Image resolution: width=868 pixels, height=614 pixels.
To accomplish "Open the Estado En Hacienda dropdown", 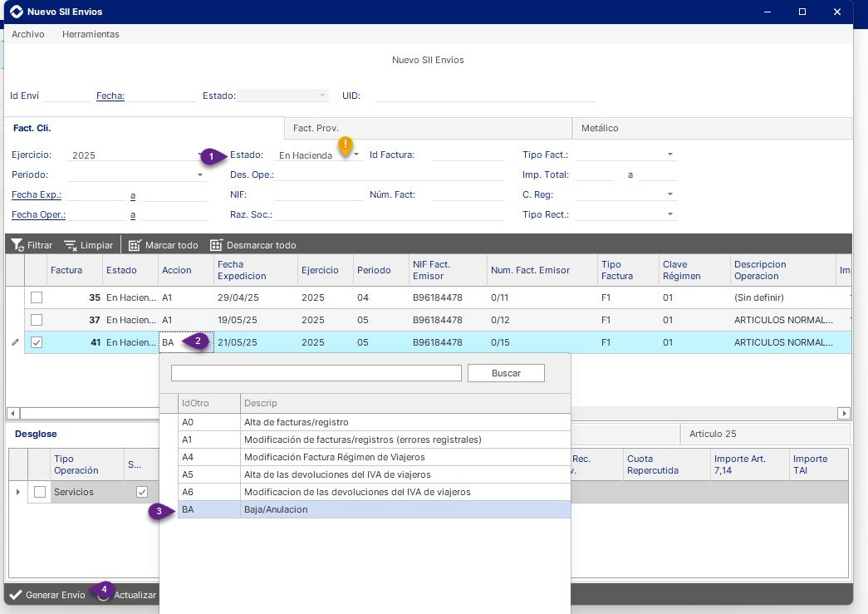I will point(356,155).
